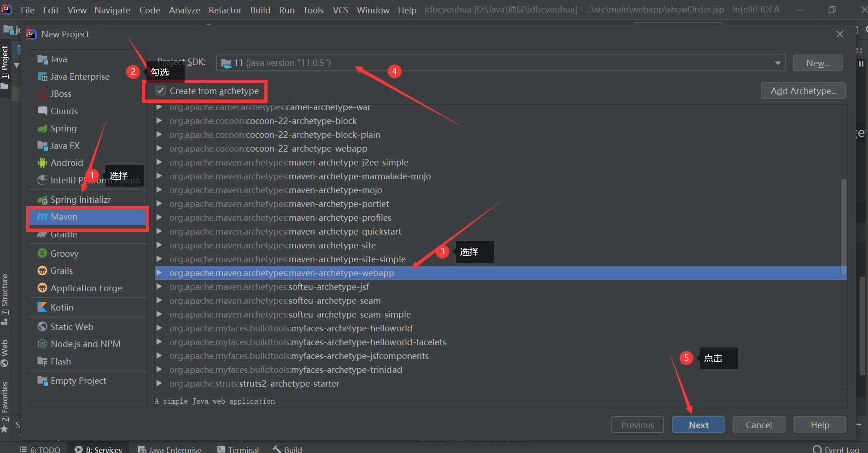
Task: Click the archetype list vertical scrollbar
Action: (x=844, y=227)
